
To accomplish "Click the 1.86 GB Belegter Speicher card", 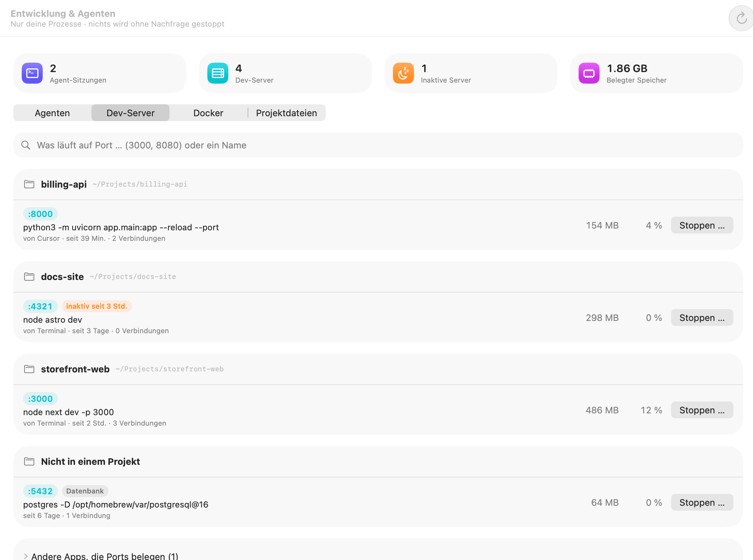I will tap(657, 73).
